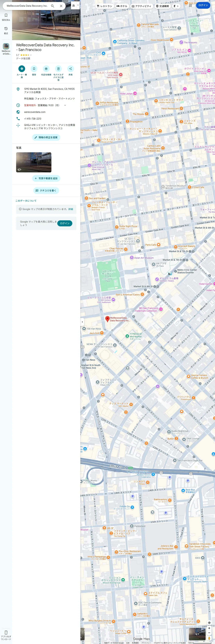
Task: Click the search magnifier icon
Action: [53, 6]
